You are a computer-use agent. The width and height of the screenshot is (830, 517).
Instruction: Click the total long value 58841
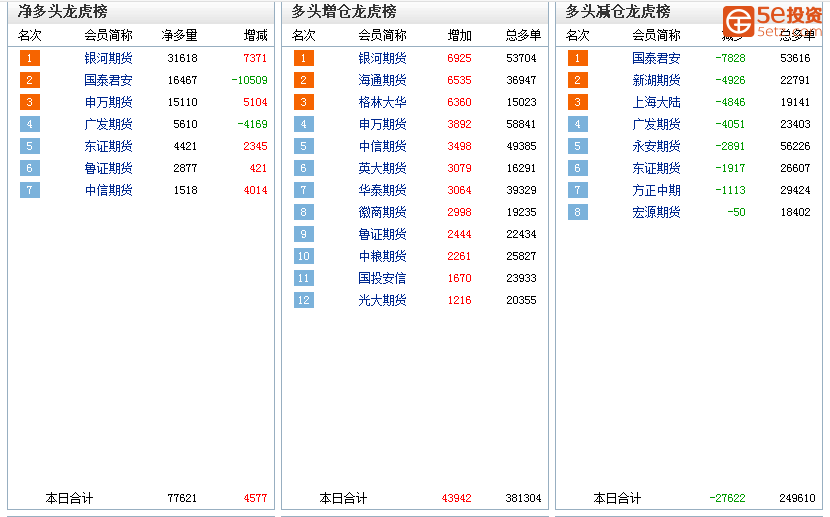point(521,124)
